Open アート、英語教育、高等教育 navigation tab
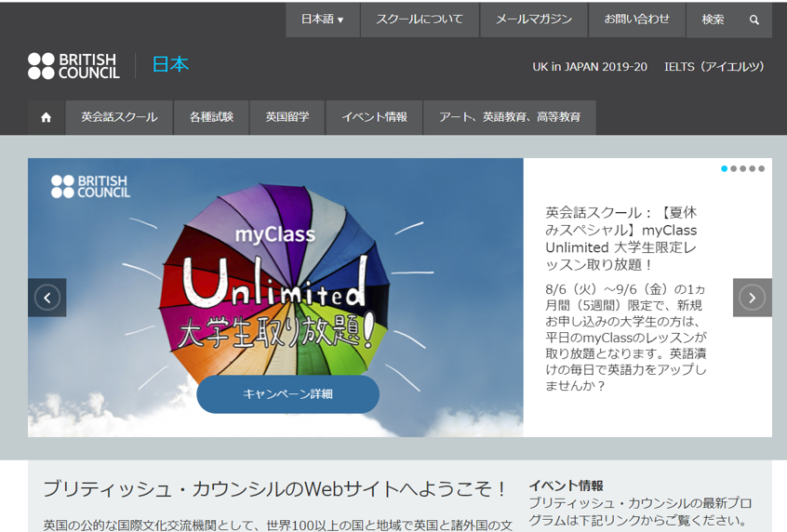Screen dimensions: 787x532 tap(510, 117)
